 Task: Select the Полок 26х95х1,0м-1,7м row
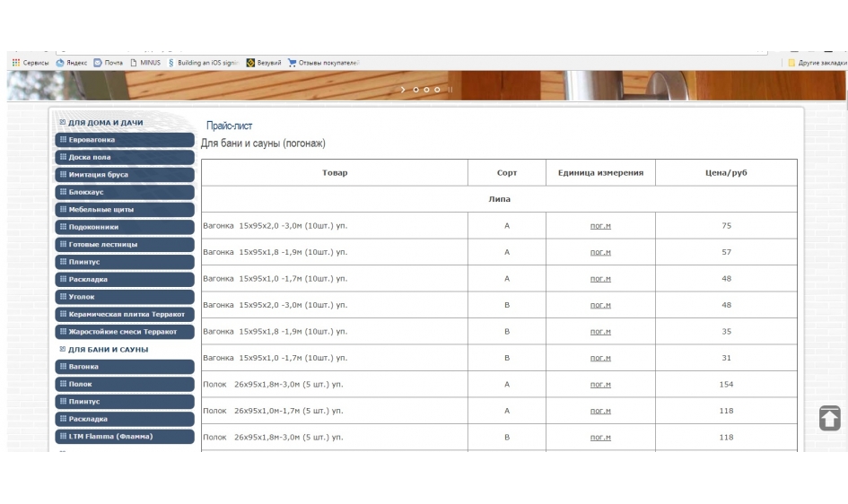click(499, 411)
